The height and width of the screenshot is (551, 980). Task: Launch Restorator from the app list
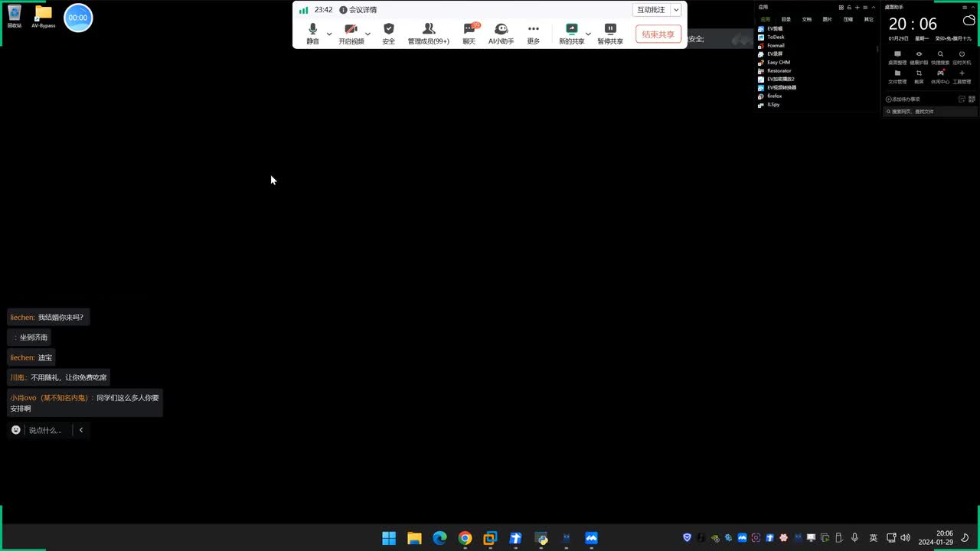coord(775,70)
